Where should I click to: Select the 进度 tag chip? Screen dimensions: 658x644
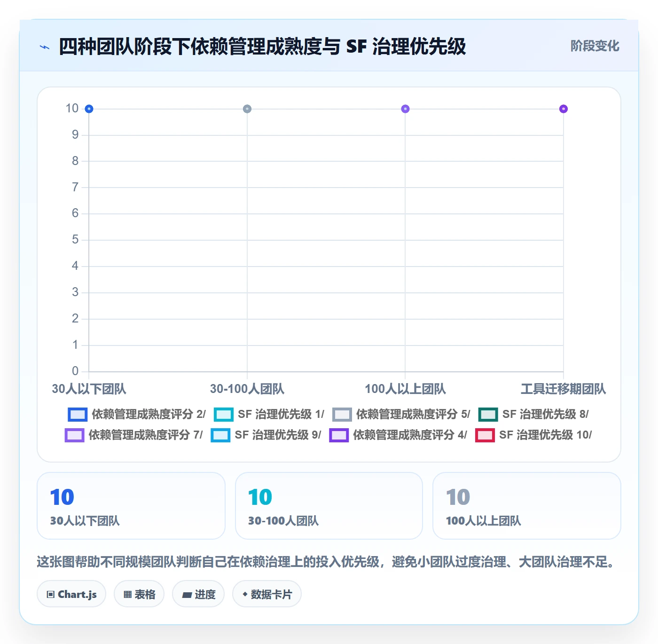pos(198,594)
